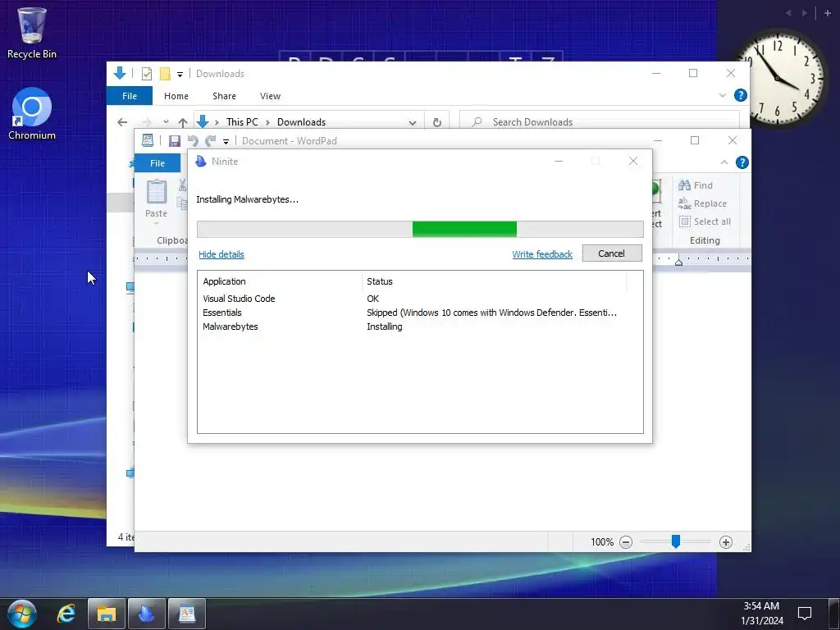The image size is (840, 630).
Task: Click the Windows Start orb
Action: click(22, 614)
